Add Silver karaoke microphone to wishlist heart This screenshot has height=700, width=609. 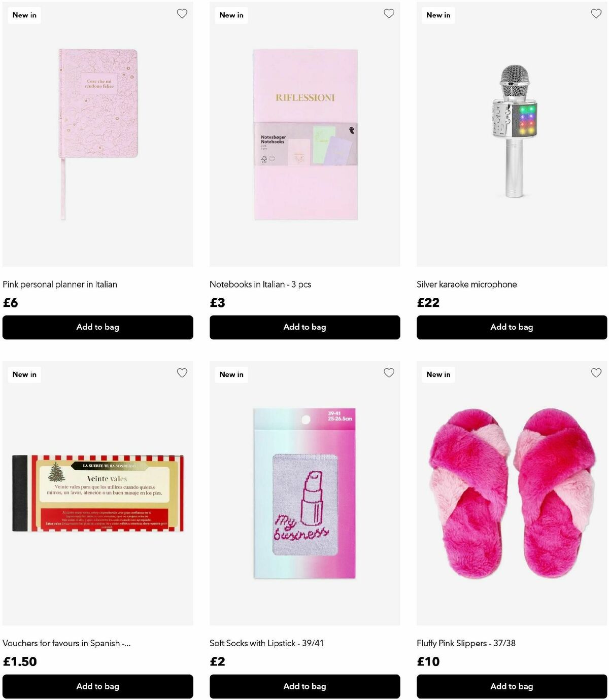[596, 14]
